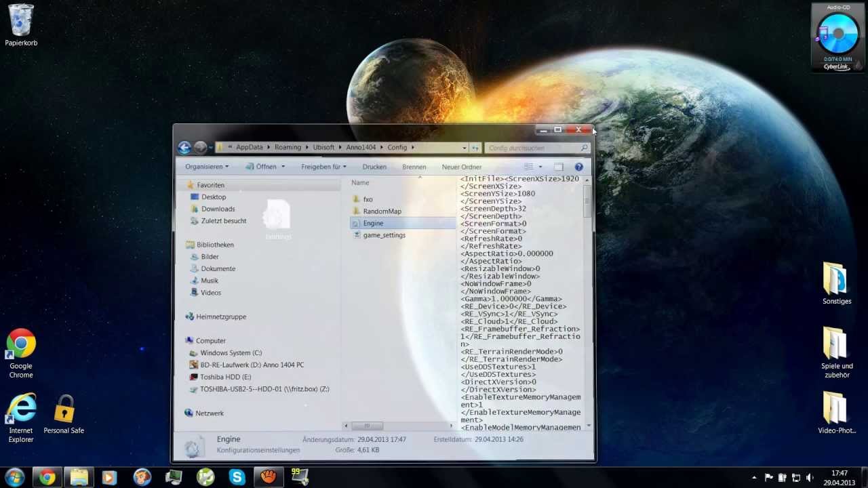868x488 pixels.
Task: Open Zuletzt besucht in navigation pane
Action: (223, 221)
